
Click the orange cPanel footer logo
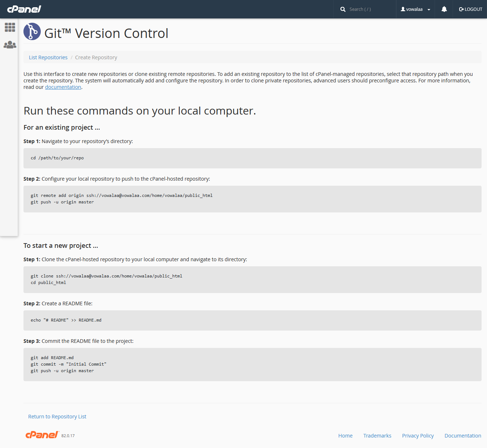(42, 435)
